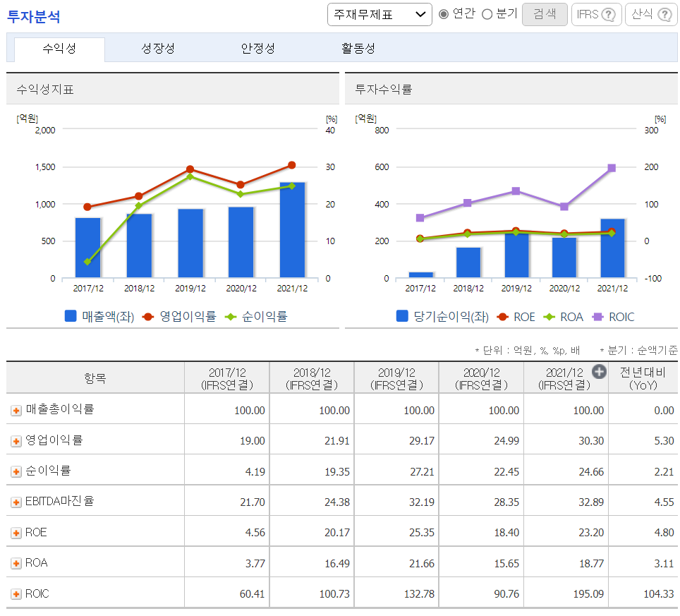Click the 2020/12 (IFRS연결) column header
Viewport: 680px width, 616px height.
(x=481, y=378)
